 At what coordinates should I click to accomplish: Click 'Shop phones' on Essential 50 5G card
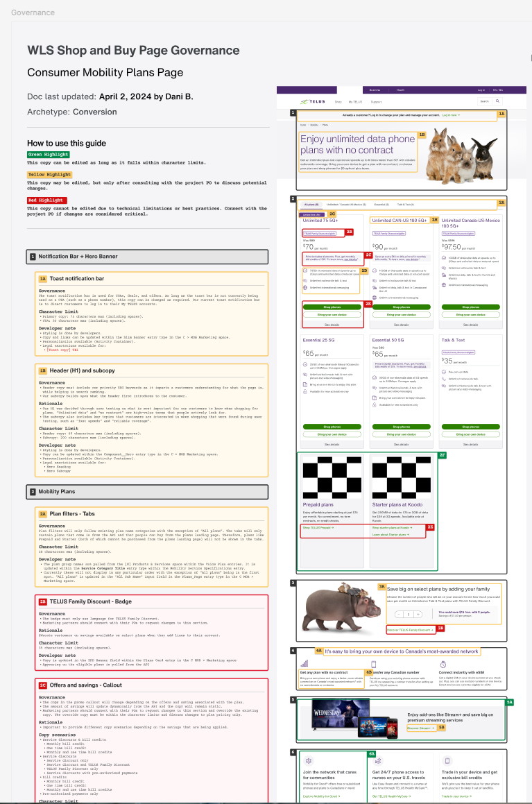[402, 427]
